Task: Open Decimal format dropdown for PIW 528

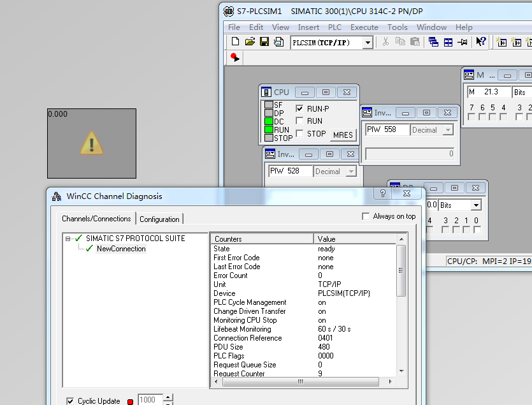Action: point(351,171)
